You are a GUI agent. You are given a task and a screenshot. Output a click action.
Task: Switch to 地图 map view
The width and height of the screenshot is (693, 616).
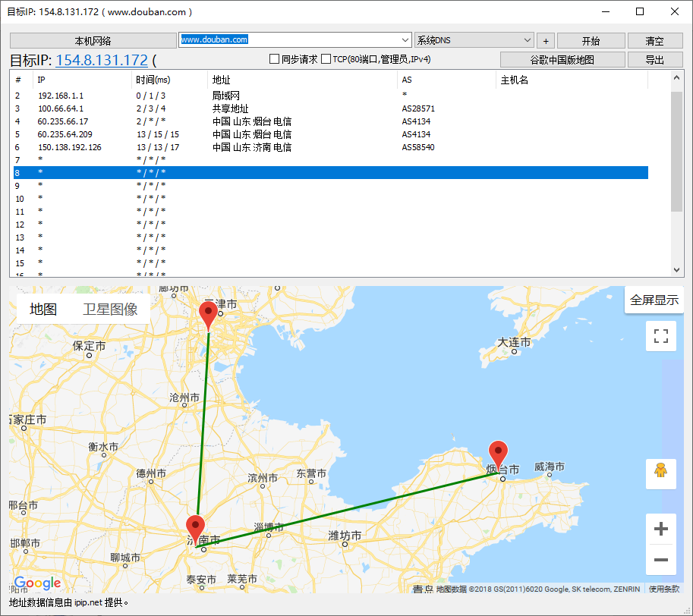point(43,309)
